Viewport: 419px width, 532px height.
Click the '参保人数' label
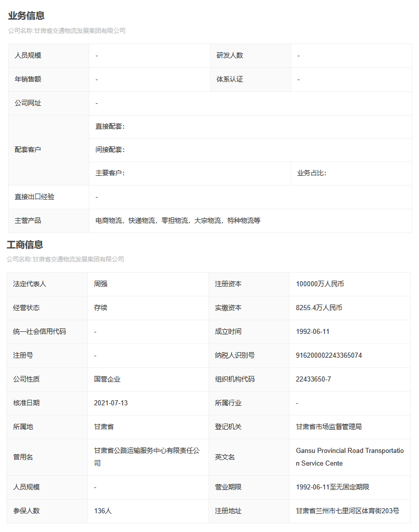[x=26, y=511]
